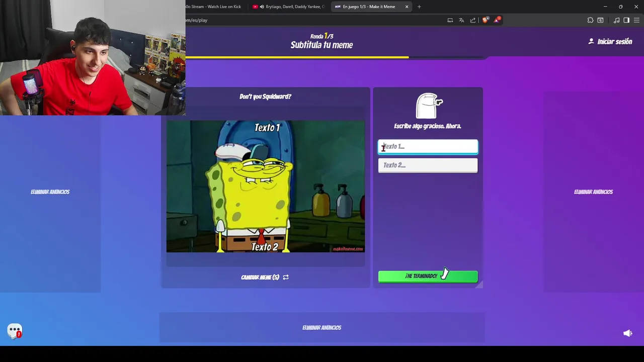Click the user icon beside Iniciar sesión
The image size is (644, 362).
[x=591, y=41]
